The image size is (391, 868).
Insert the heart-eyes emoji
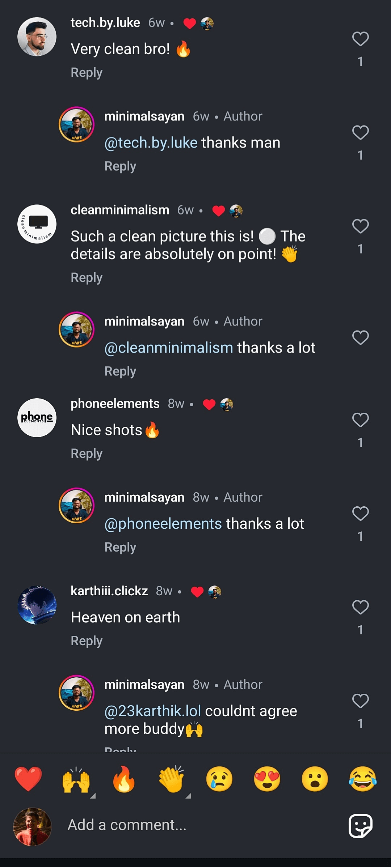[267, 779]
